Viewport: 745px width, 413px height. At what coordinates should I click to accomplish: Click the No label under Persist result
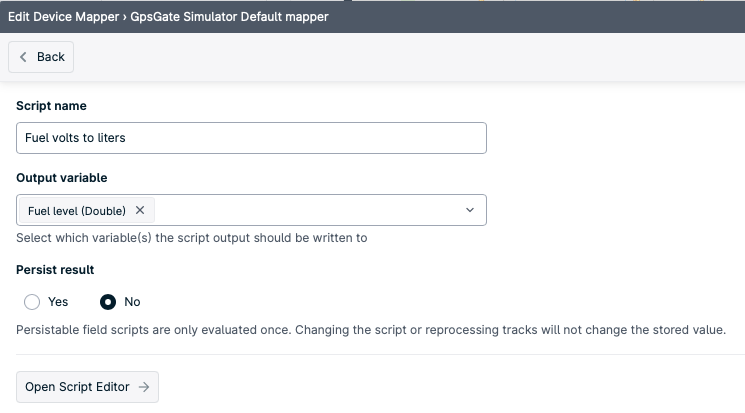click(x=132, y=302)
